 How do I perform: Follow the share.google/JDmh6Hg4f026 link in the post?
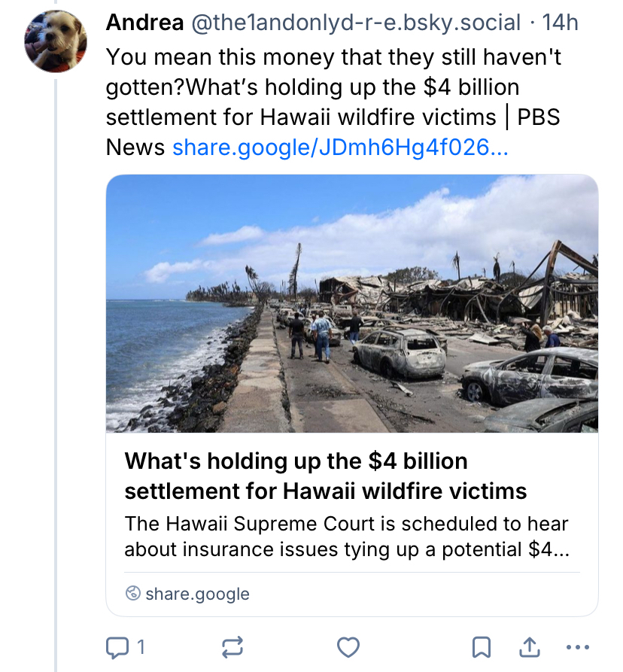point(340,147)
